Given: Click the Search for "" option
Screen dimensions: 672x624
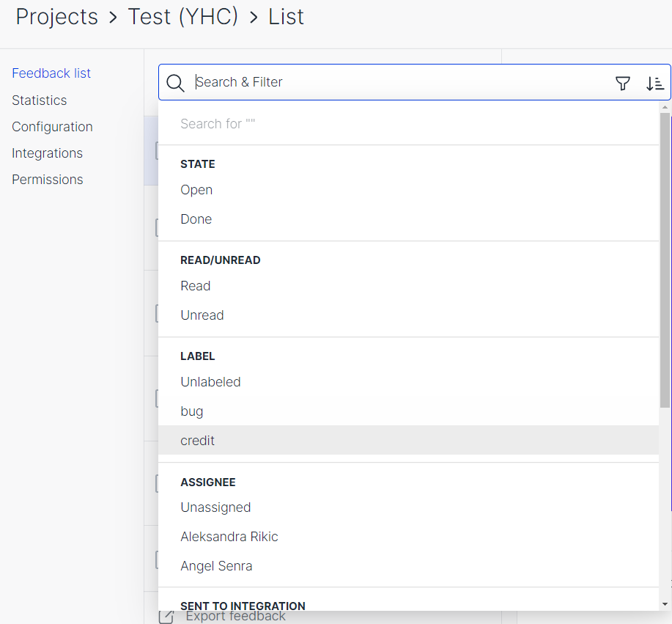Looking at the screenshot, I should [x=408, y=124].
